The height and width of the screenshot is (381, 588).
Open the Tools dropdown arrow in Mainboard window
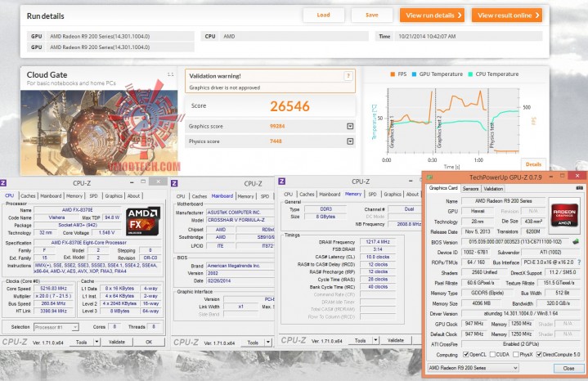268,343
